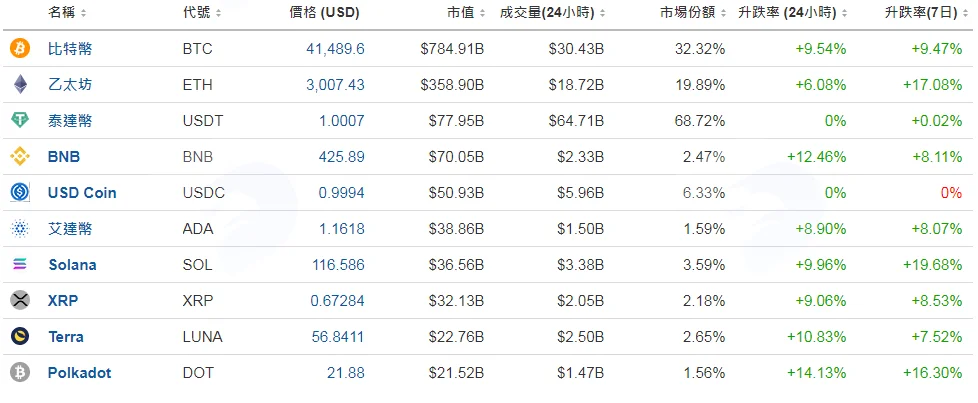
Task: Sort by 市值 market cap column
Action: pos(465,12)
